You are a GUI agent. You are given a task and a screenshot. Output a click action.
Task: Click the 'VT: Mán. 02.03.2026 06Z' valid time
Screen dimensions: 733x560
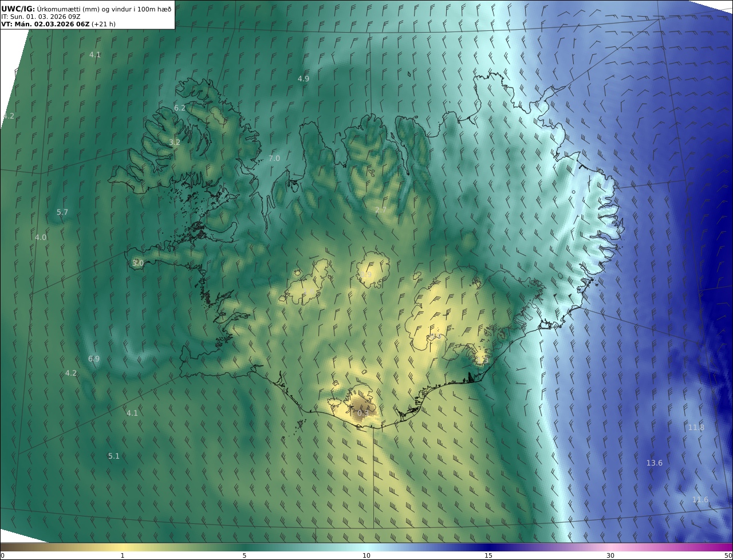click(45, 24)
